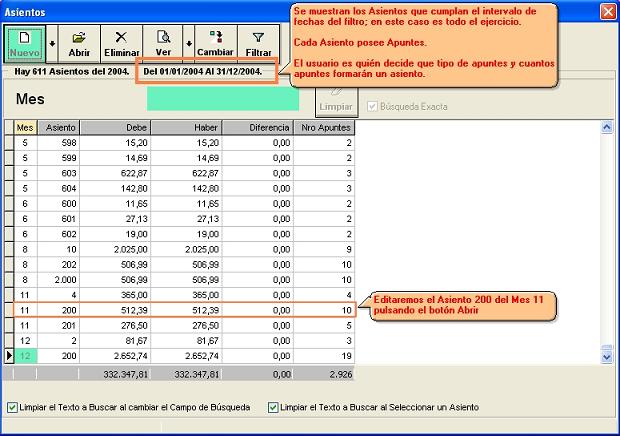Close the Asientos window
Image resolution: width=620 pixels, height=436 pixels.
coord(608,11)
